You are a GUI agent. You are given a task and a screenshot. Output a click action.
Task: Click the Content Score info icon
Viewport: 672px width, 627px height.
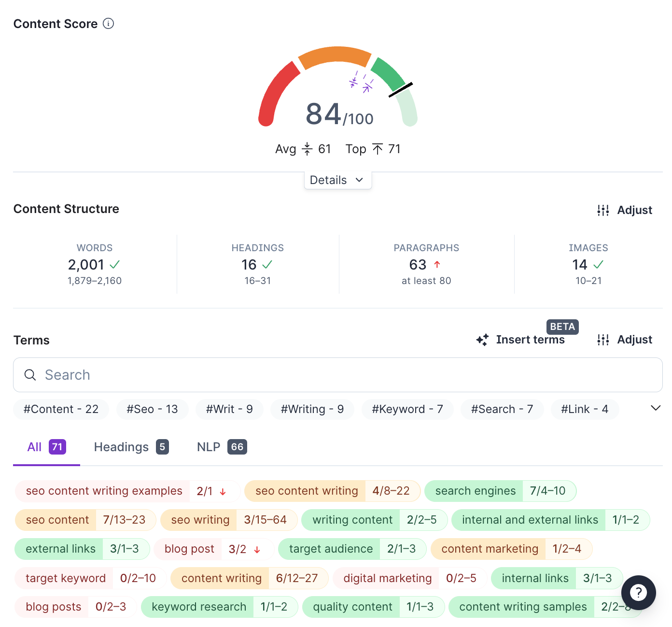coord(109,24)
